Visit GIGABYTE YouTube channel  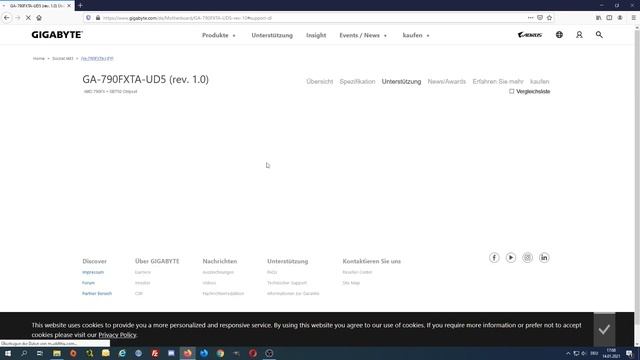pos(511,258)
